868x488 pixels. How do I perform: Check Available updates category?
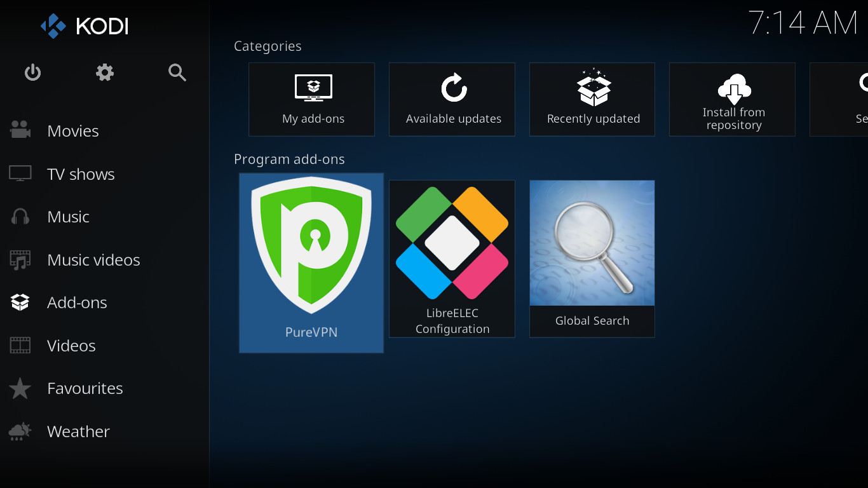coord(452,99)
